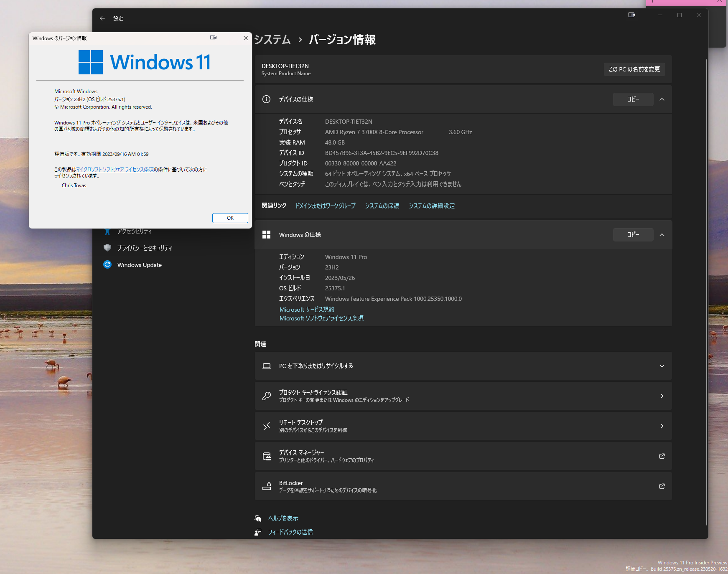Click the BitLocker lock icon
The width and height of the screenshot is (728, 574).
coord(266,486)
